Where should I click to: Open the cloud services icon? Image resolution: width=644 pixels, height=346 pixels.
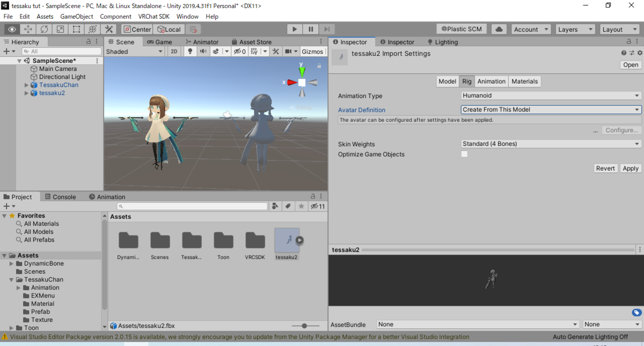(x=499, y=30)
